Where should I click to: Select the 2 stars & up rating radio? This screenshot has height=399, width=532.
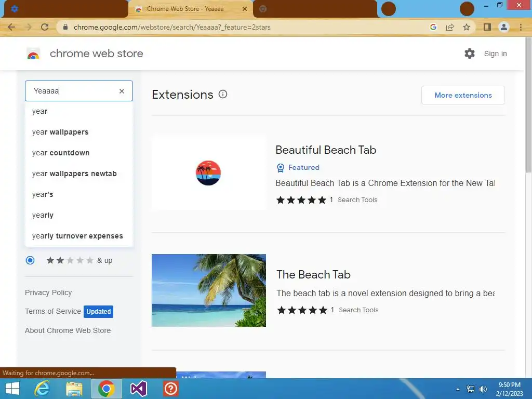click(x=30, y=260)
